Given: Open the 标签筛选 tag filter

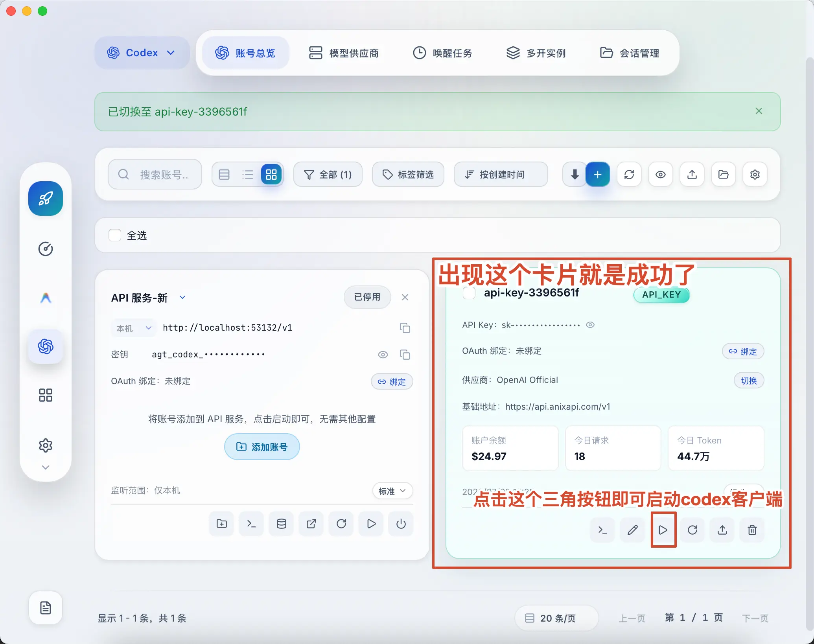Looking at the screenshot, I should tap(408, 174).
